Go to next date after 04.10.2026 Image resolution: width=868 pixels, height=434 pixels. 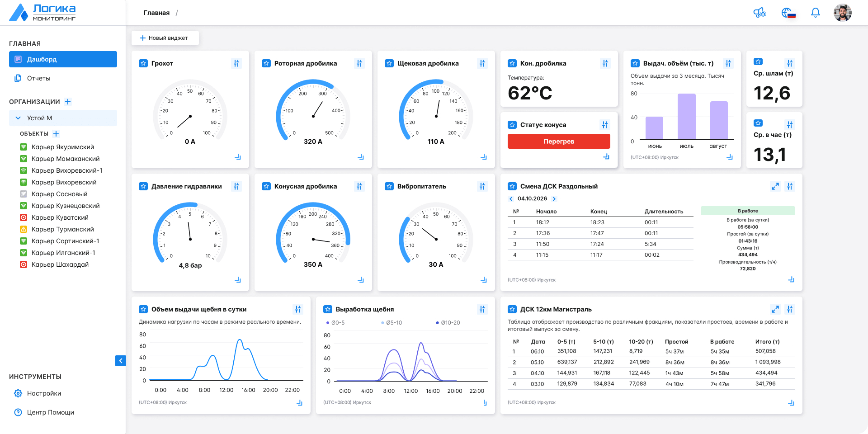(554, 199)
